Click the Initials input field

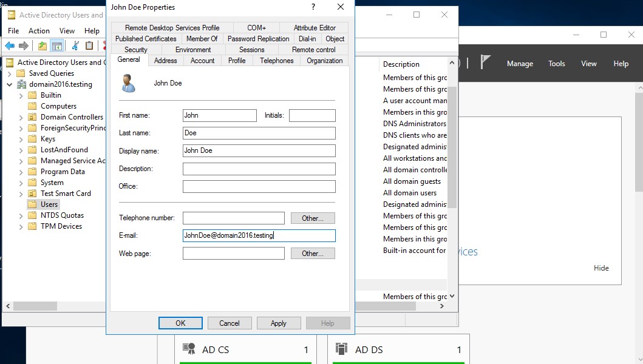pyautogui.click(x=312, y=116)
